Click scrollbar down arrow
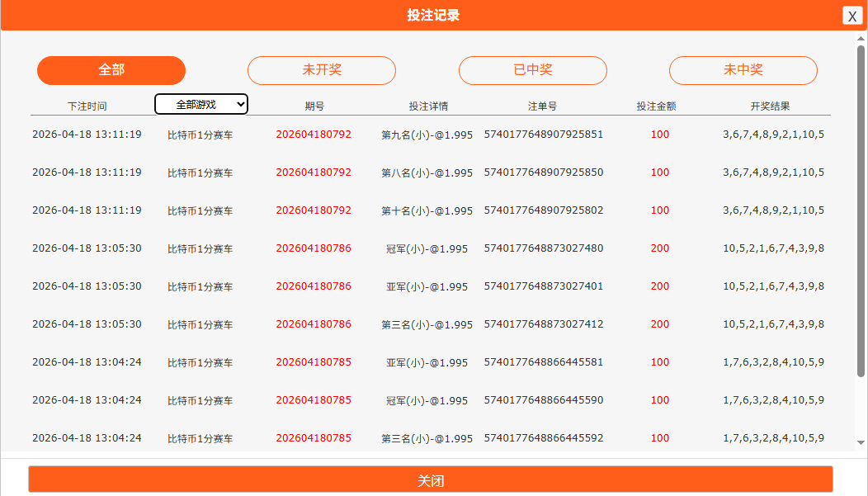 [861, 443]
